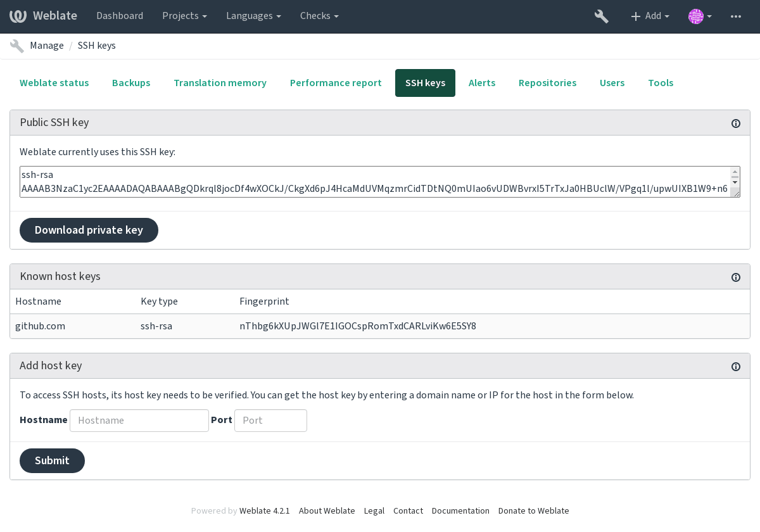This screenshot has height=532, width=760.
Task: Click the Weblate brand name text
Action: pos(55,16)
